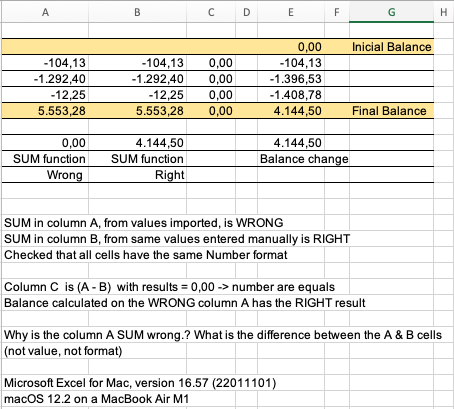Image resolution: width=454 pixels, height=409 pixels.
Task: Select column B cell with -12,25
Action: [137, 95]
